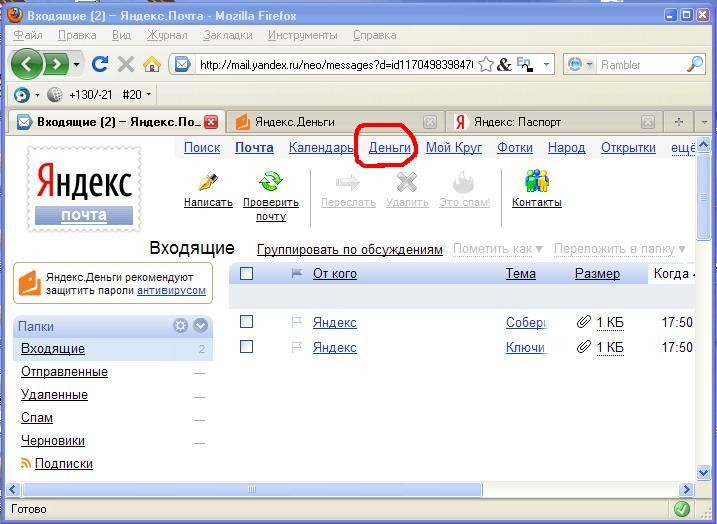
Task: Open the Подписки link
Action: tap(64, 464)
